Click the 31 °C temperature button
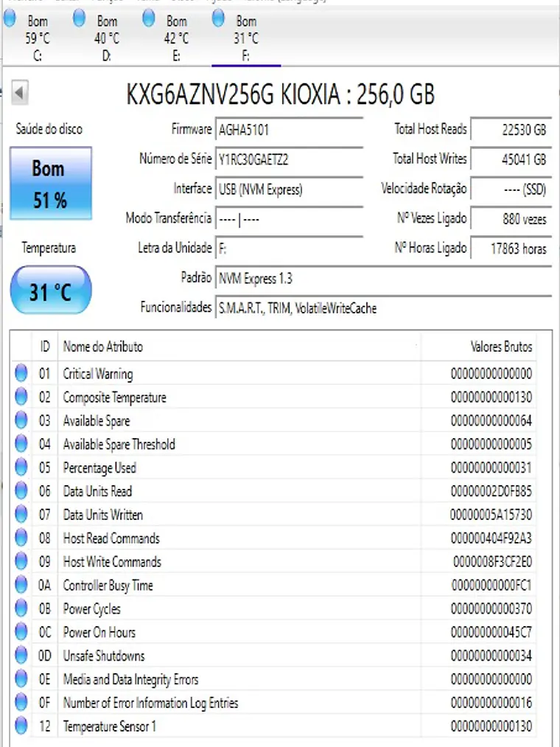This screenshot has height=747, width=560. 51,290
